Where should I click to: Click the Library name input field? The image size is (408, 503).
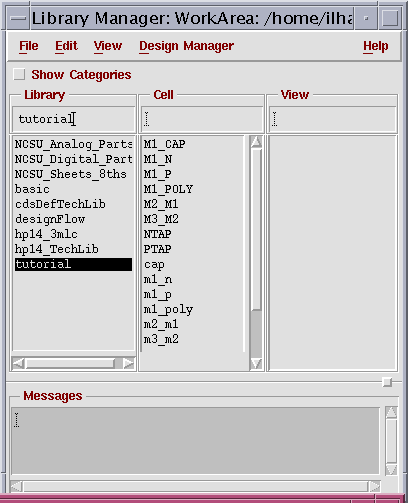pos(73,119)
